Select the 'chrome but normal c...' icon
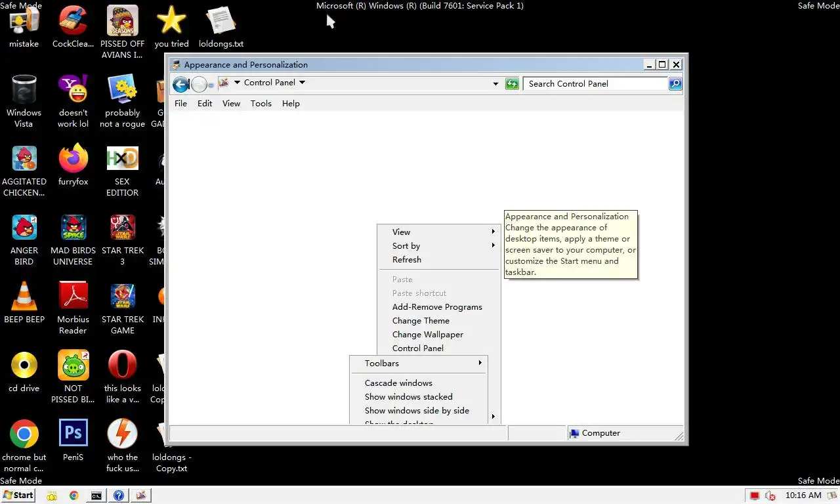840x504 pixels. tap(24, 446)
